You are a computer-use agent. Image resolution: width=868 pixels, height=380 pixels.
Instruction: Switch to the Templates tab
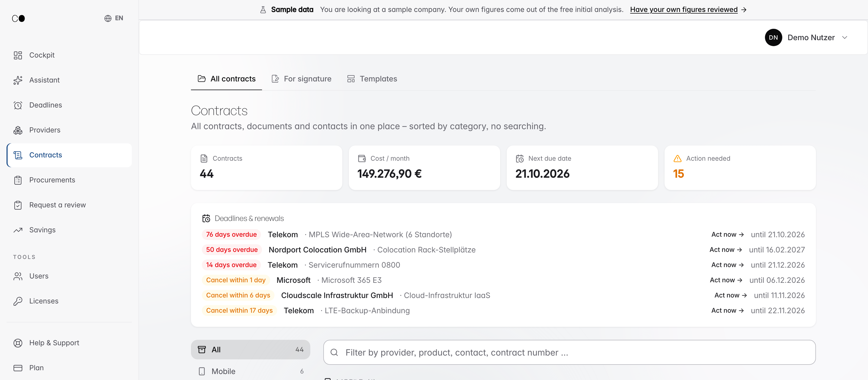point(372,79)
